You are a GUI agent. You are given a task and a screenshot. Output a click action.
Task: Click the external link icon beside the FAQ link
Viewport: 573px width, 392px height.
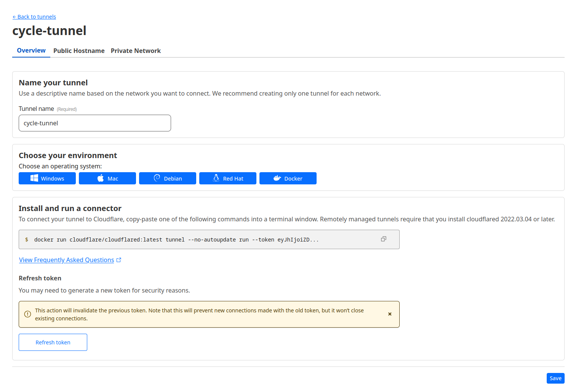tap(119, 260)
